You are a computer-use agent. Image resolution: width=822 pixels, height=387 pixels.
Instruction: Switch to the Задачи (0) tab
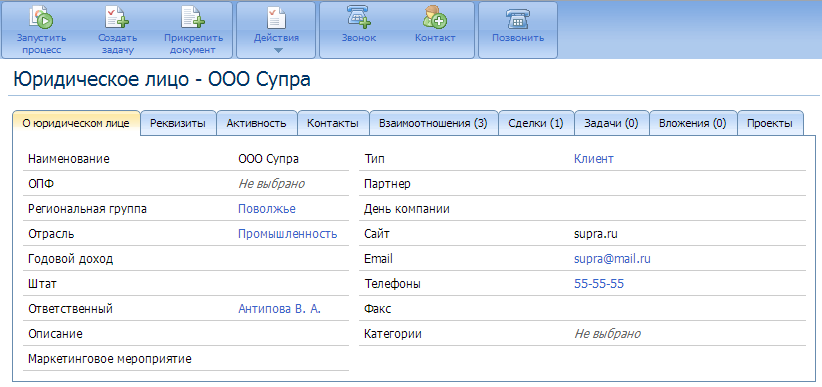(612, 124)
